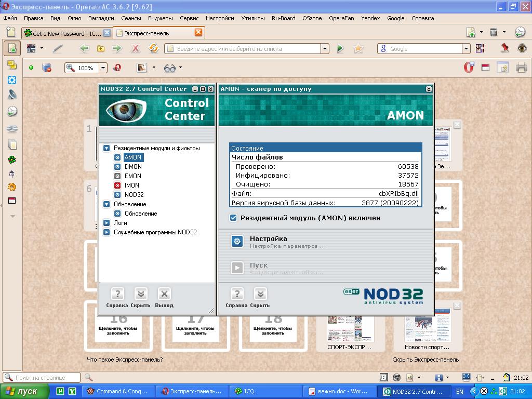Open the Правка menu
The image size is (532, 399).
click(x=34, y=18)
